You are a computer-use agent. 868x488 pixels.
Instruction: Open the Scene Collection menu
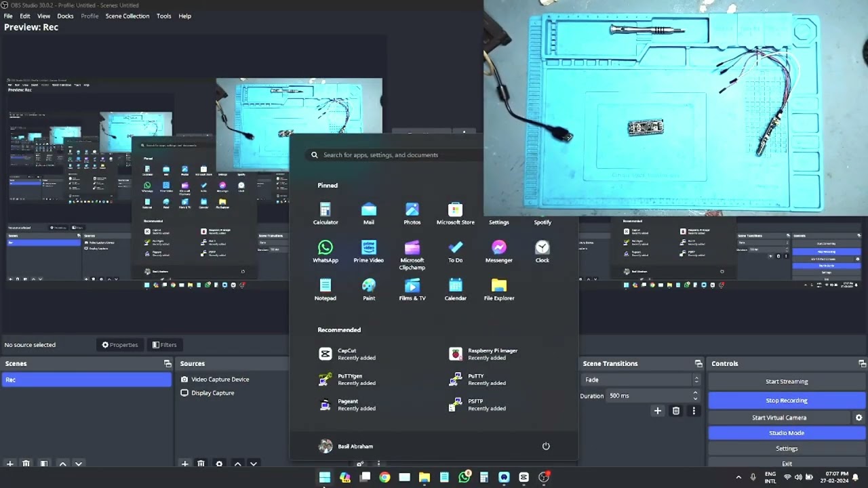coord(127,16)
